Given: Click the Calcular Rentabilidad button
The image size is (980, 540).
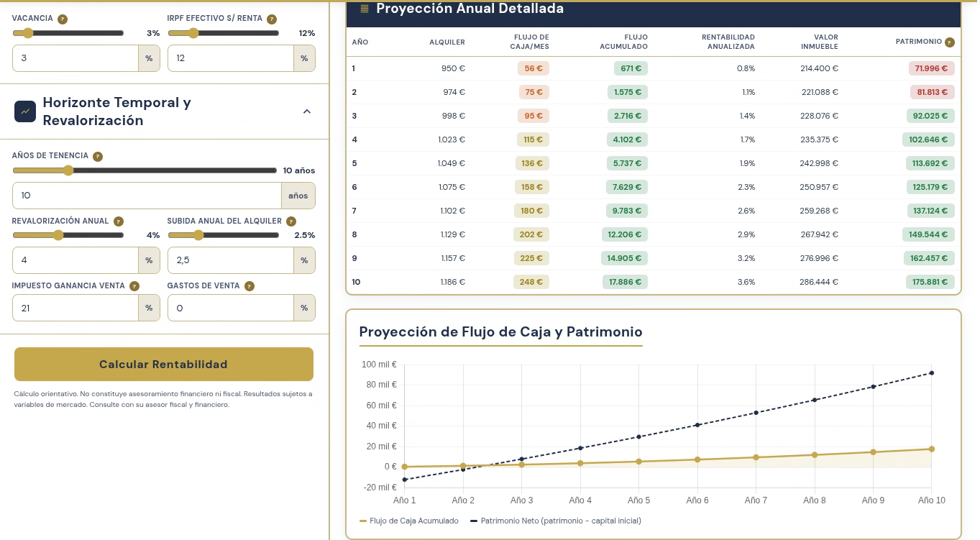Looking at the screenshot, I should 164,365.
